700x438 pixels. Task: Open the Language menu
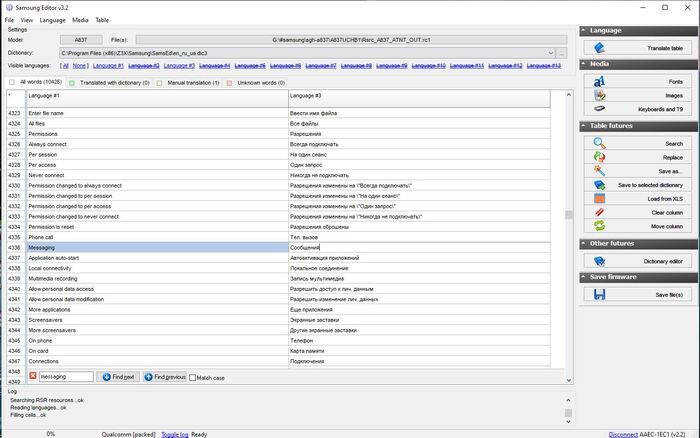tap(52, 20)
